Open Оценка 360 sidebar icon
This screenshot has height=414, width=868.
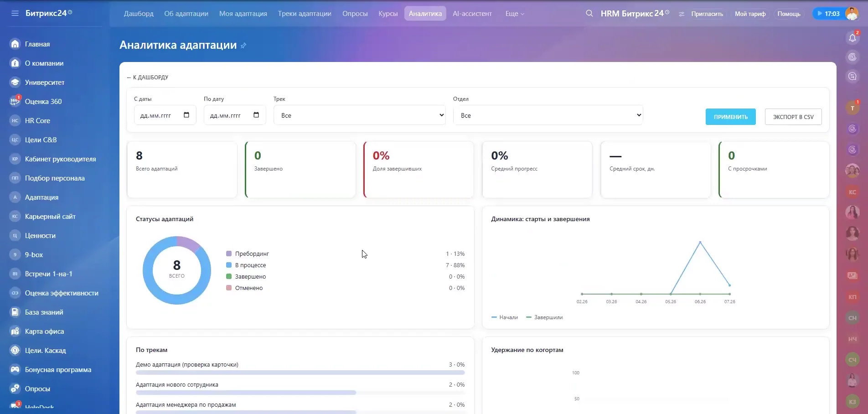tap(15, 101)
